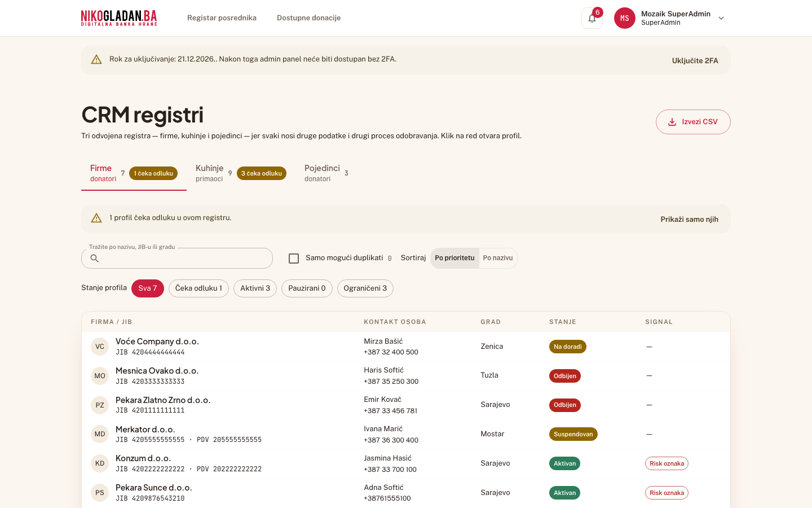Viewport: 812px width, 508px height.
Task: Click the 'Risk oznaka' tag for Pekara Sunce
Action: pos(667,493)
